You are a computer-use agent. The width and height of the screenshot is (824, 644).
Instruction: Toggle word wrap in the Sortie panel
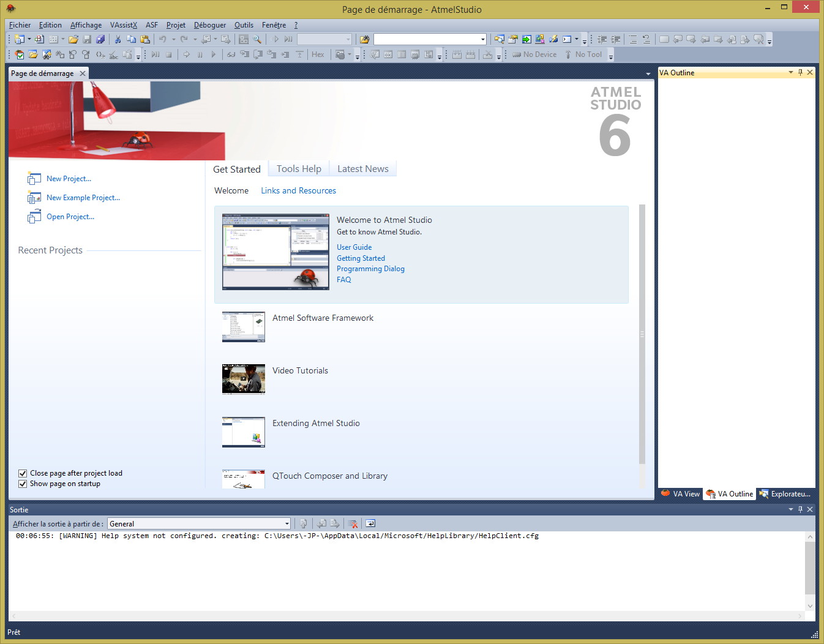(x=370, y=523)
